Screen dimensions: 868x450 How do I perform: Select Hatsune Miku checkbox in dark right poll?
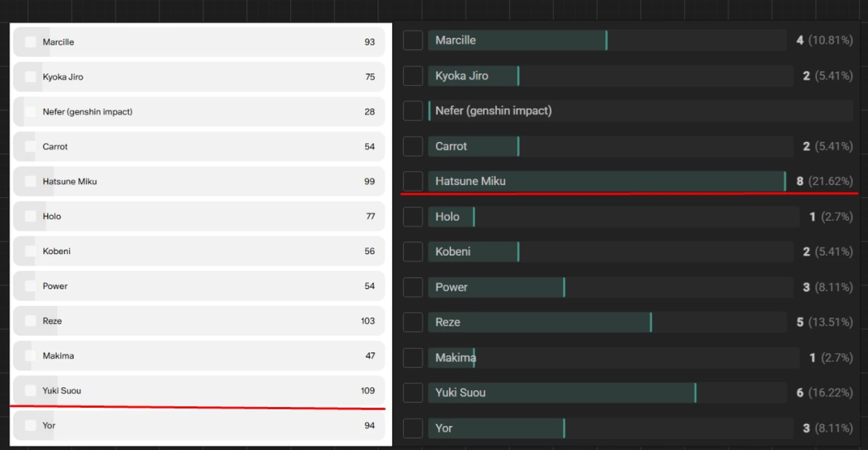coord(413,181)
